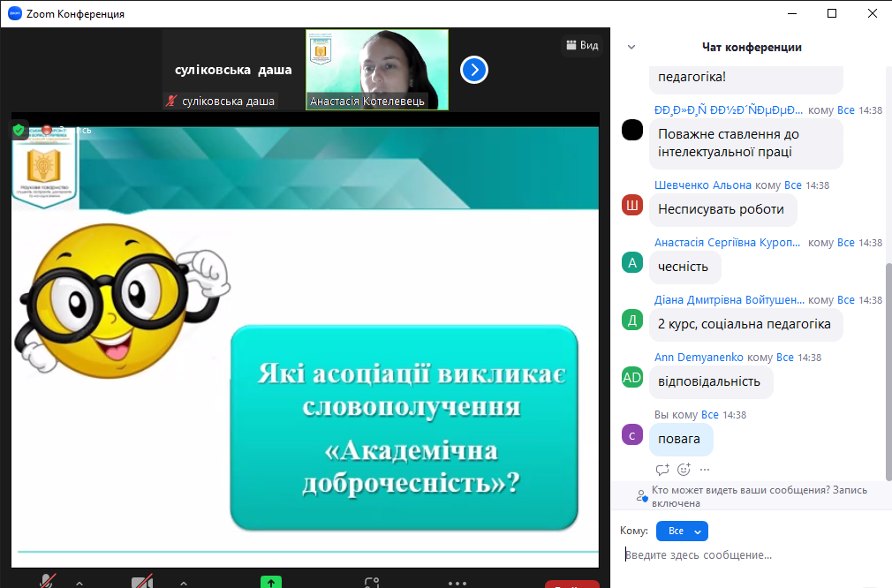892x588 pixels.
Task: Click the message input field in chat
Action: [751, 554]
